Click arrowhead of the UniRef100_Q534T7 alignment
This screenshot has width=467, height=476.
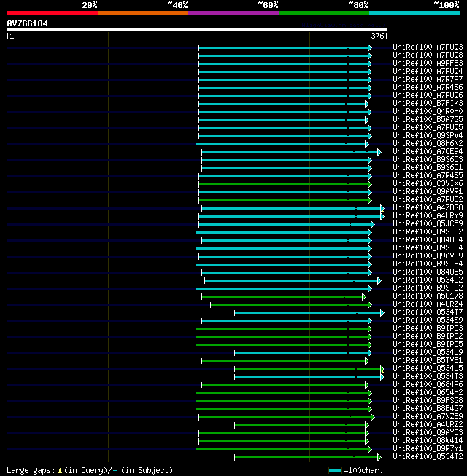(382, 312)
